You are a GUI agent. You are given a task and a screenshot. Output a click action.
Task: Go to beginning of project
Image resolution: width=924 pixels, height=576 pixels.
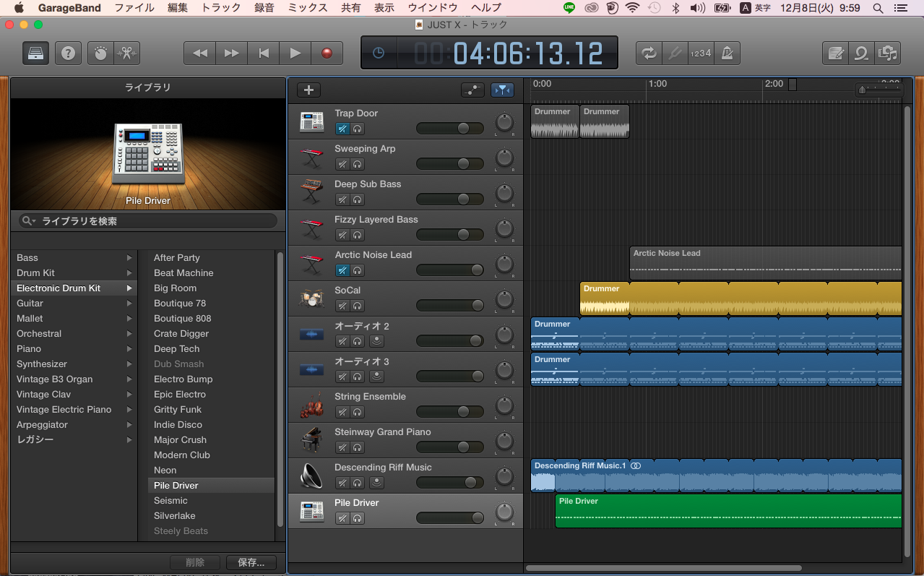(x=264, y=53)
